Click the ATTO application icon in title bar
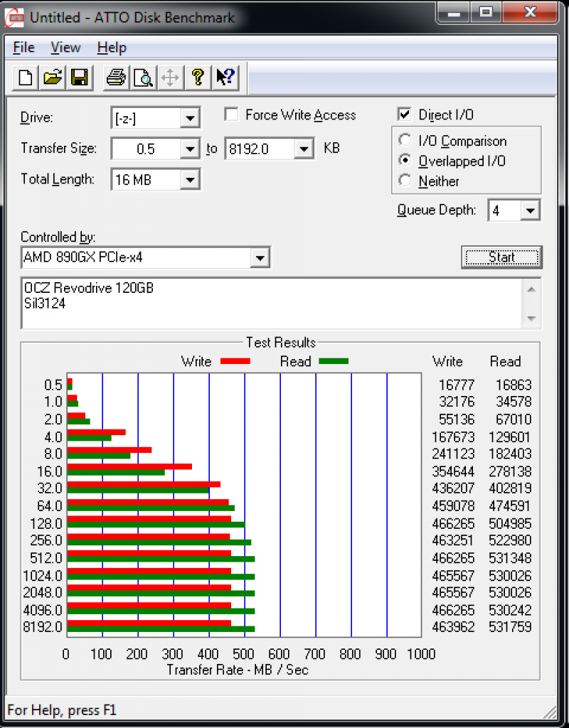 (x=14, y=18)
